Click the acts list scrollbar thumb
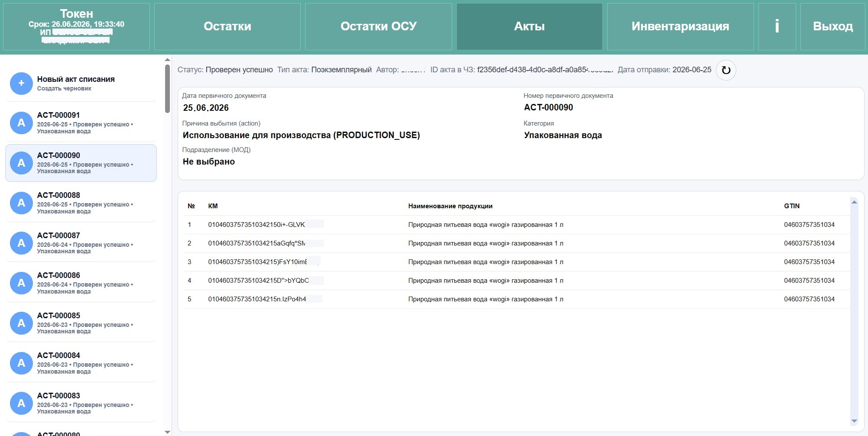The width and height of the screenshot is (868, 436). [167, 89]
